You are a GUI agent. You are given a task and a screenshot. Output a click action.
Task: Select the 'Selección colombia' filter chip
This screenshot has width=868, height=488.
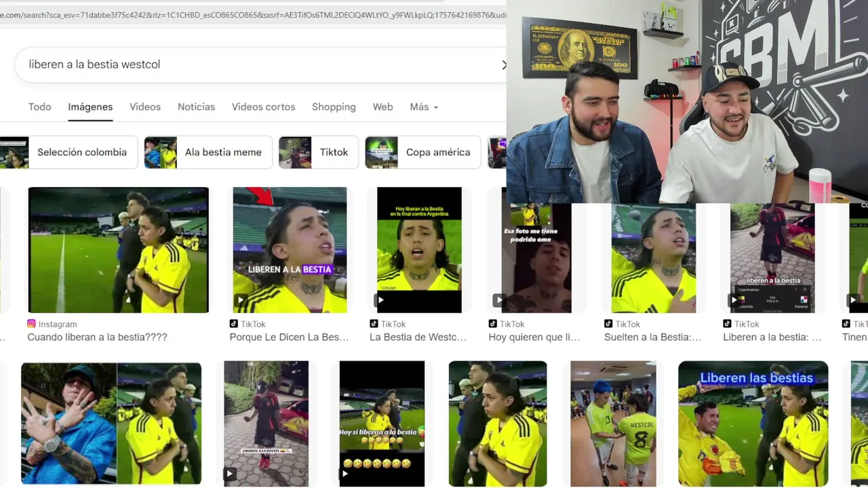pyautogui.click(x=68, y=152)
